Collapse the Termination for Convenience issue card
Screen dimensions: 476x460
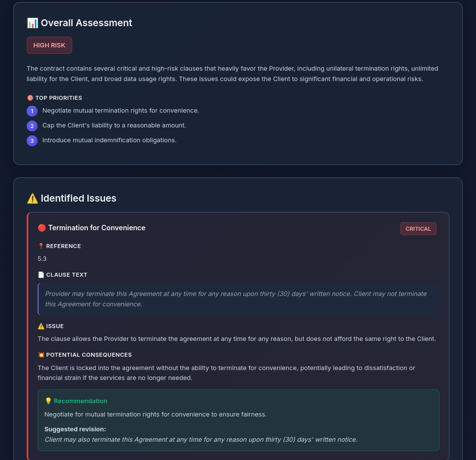pos(97,228)
